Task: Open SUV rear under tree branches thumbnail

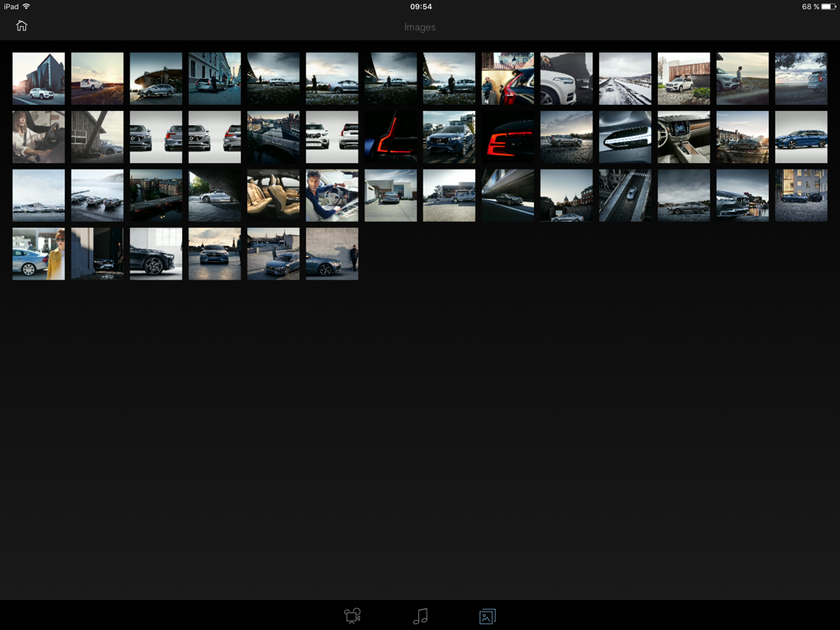Action: [x=801, y=78]
